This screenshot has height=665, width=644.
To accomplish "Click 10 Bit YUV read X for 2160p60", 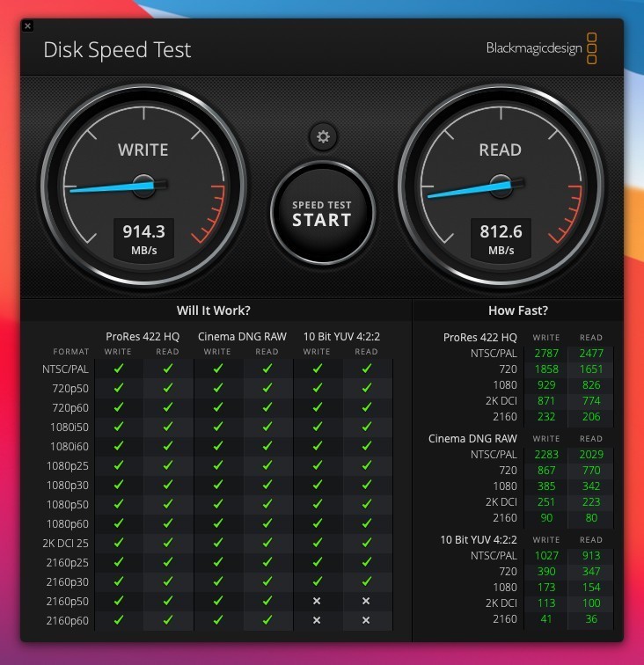I will tap(366, 620).
